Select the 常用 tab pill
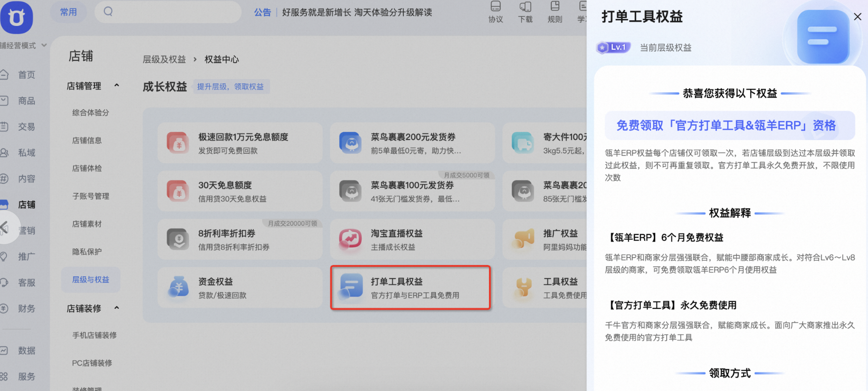This screenshot has height=391, width=868. click(68, 12)
